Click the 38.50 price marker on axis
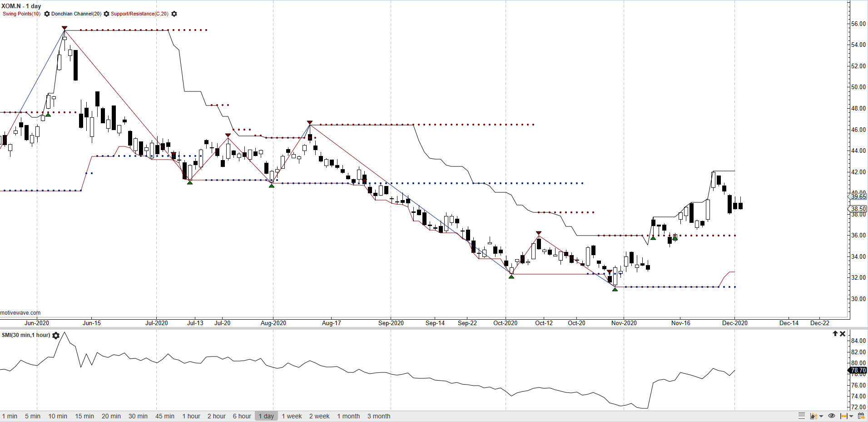 [858, 209]
